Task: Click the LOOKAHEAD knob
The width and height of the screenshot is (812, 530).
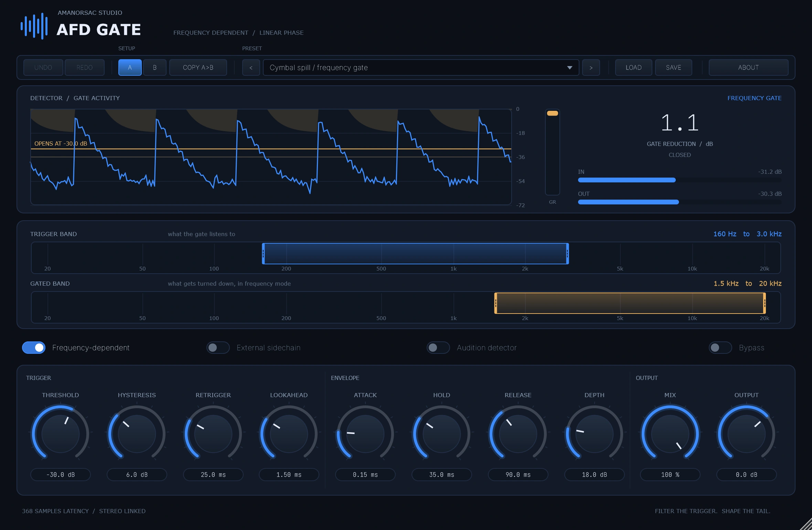Action: pos(289,434)
